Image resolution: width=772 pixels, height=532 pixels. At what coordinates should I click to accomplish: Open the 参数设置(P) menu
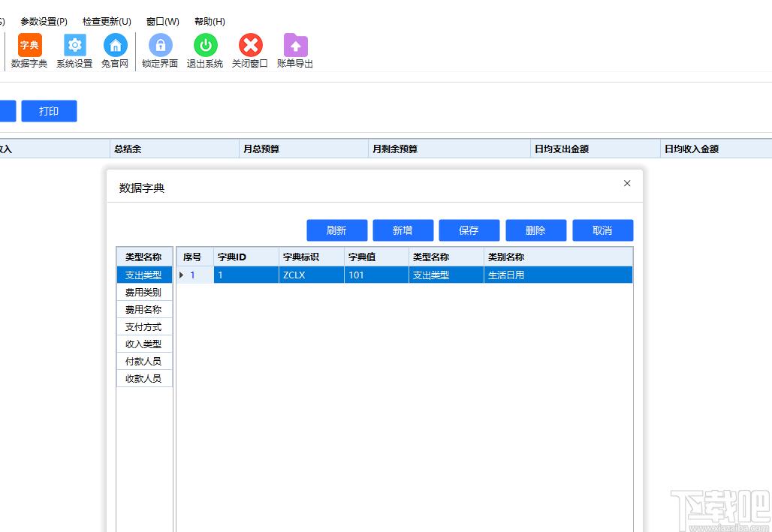[44, 22]
